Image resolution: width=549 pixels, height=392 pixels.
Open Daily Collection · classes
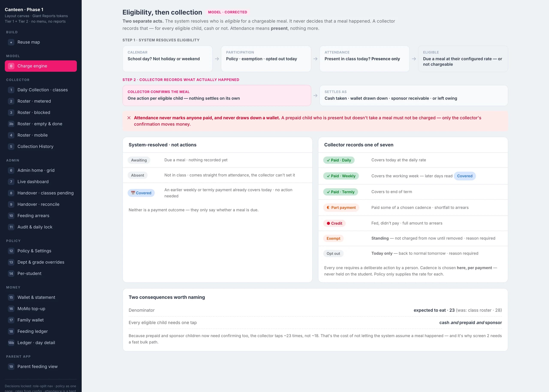pos(41,90)
